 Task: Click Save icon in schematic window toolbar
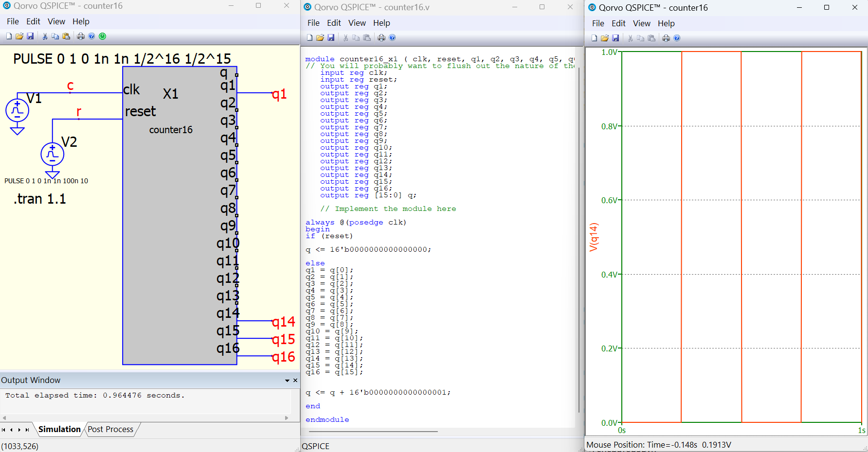[x=30, y=36]
